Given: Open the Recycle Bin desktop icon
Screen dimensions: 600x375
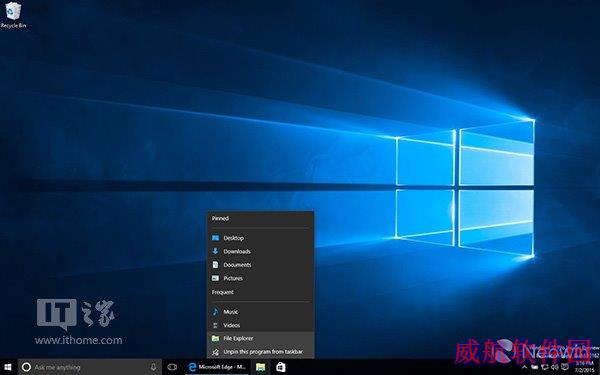Looking at the screenshot, I should pyautogui.click(x=13, y=15).
